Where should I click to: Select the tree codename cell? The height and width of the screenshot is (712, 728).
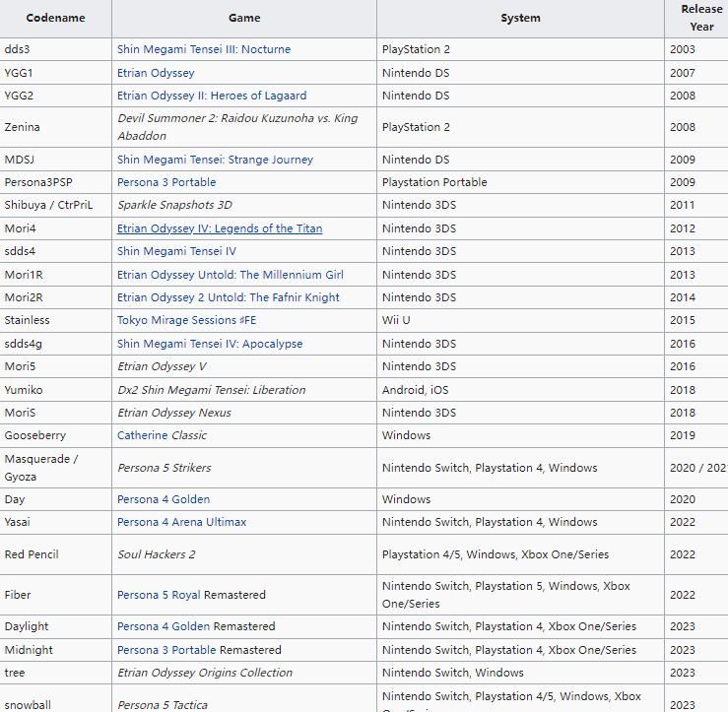pos(56,673)
